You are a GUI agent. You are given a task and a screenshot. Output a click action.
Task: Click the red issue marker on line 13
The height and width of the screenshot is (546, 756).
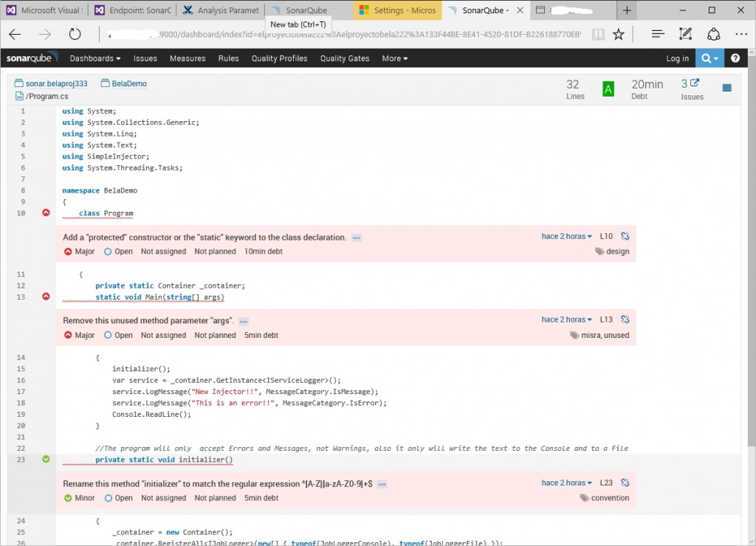click(46, 297)
